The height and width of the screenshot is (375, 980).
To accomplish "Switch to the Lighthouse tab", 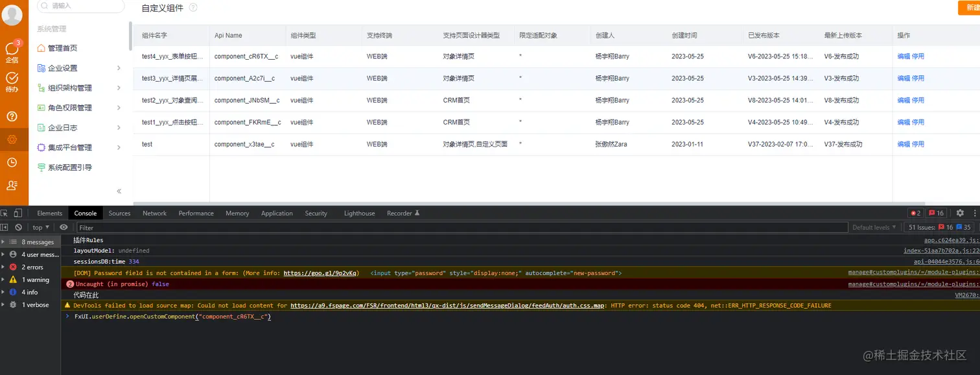I will (359, 213).
